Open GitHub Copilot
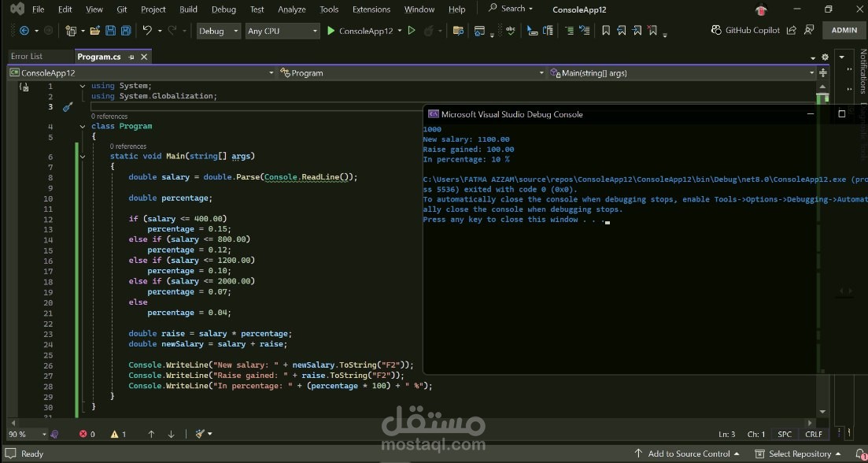The height and width of the screenshot is (463, 868). (x=745, y=31)
